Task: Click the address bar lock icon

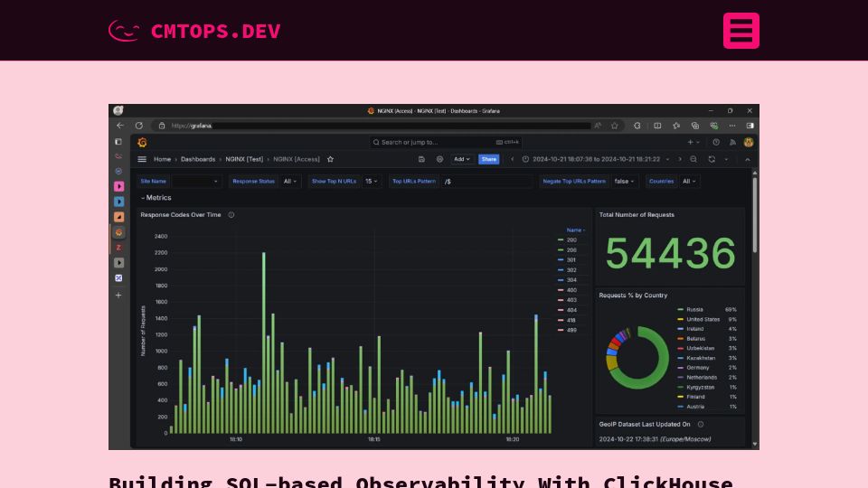Action: 162,126
